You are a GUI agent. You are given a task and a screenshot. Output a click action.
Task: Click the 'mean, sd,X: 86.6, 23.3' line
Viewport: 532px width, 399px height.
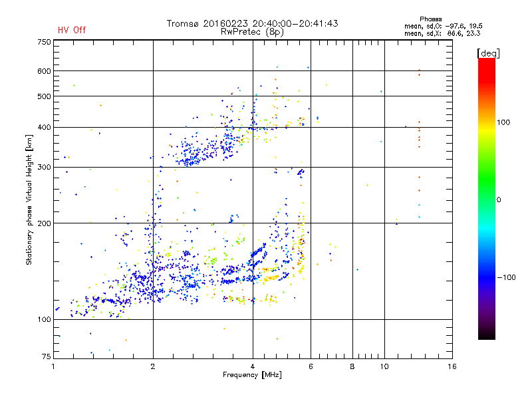click(442, 33)
